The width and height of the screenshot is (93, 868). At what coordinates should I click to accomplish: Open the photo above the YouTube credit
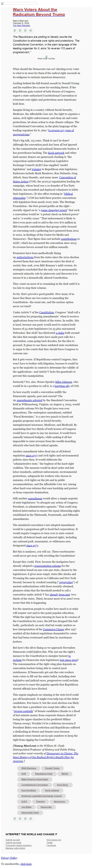coord(46,56)
